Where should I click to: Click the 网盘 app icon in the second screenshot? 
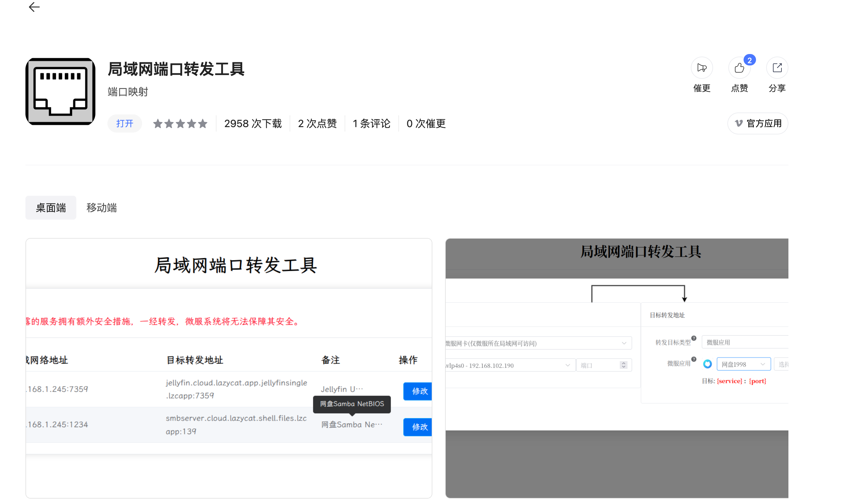(707, 364)
